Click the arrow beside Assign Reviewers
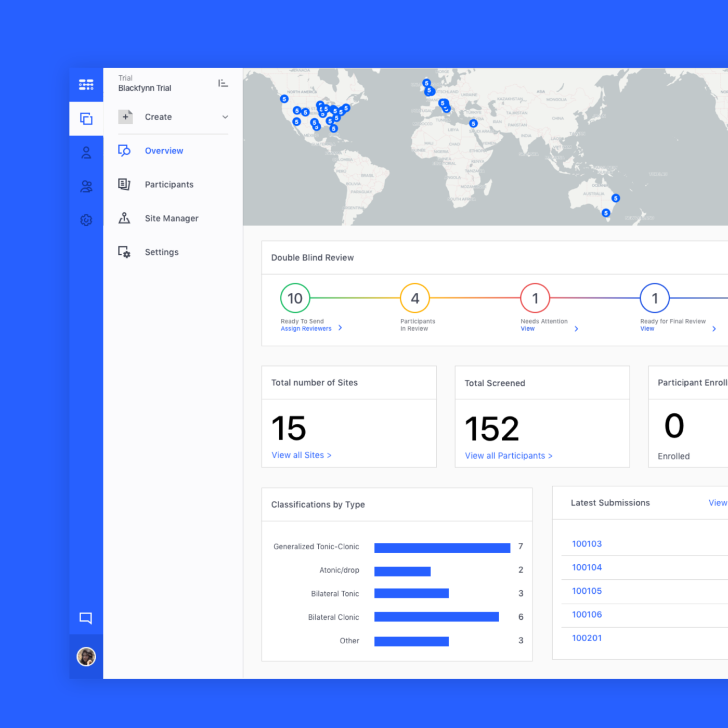728x728 pixels. [340, 328]
